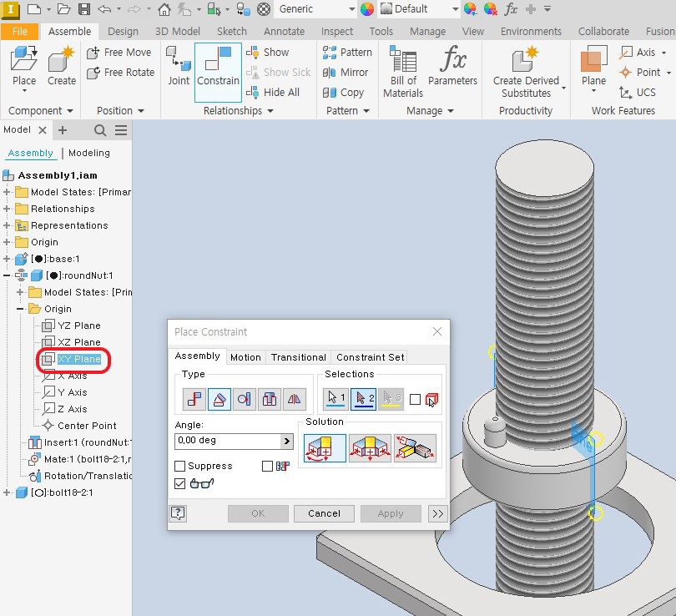This screenshot has width=676, height=616.
Task: Click the Save icon in quick access toolbar
Action: coord(84,9)
